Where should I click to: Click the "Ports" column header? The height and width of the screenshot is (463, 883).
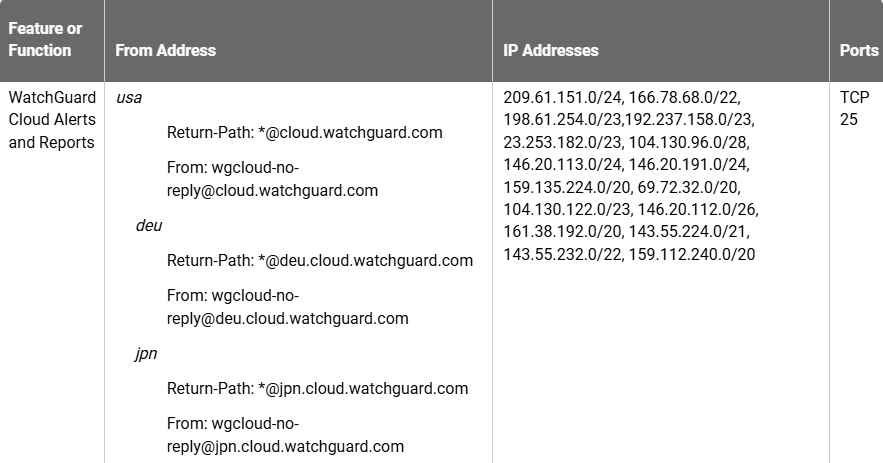click(859, 50)
